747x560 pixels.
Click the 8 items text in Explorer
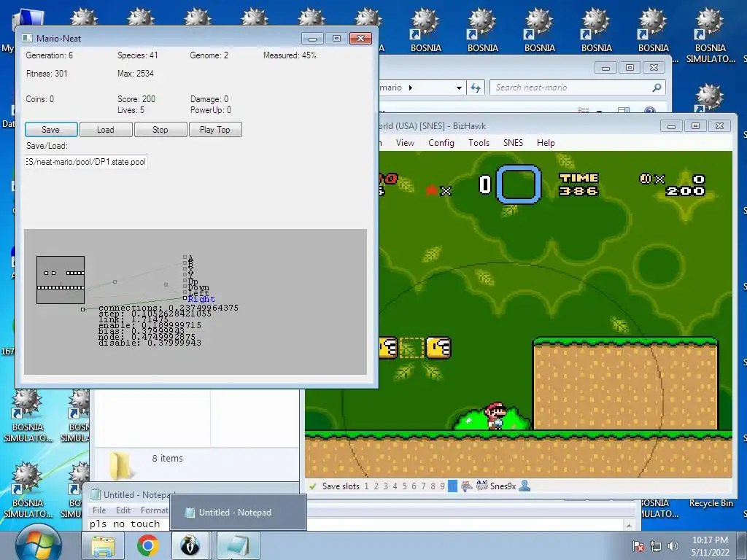click(167, 458)
